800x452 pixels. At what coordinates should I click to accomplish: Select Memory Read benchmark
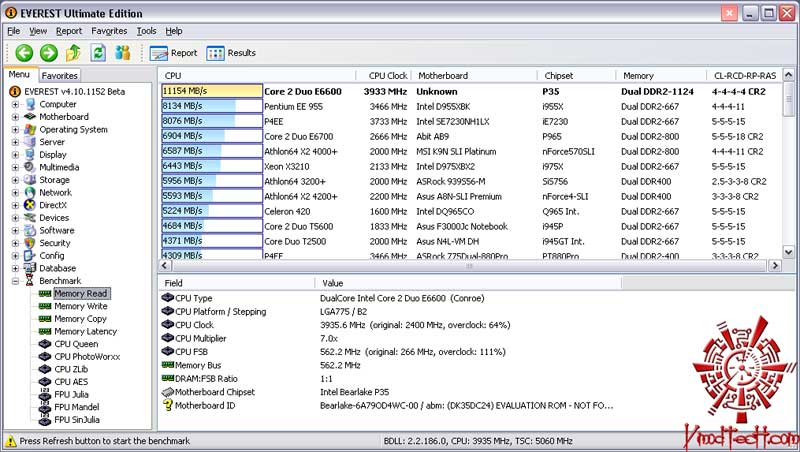81,293
